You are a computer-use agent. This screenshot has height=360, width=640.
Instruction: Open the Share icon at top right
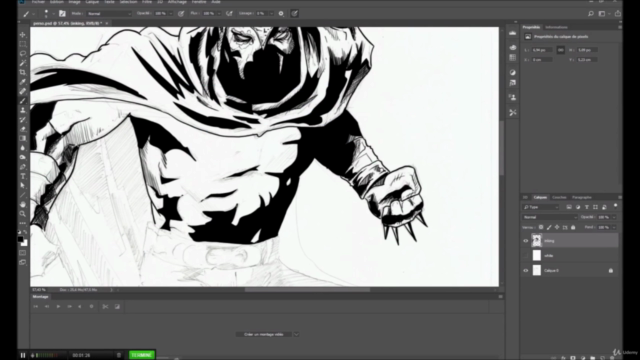618,13
